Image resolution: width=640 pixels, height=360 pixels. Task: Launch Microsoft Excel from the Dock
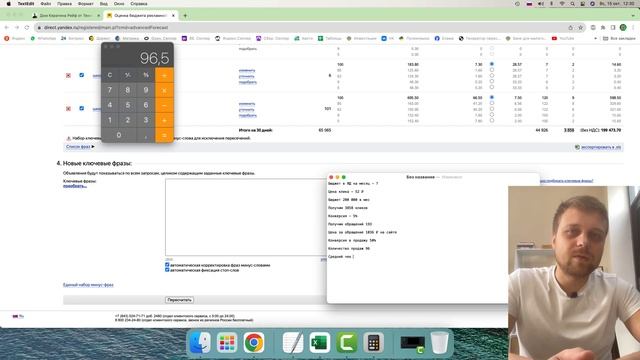[319, 342]
